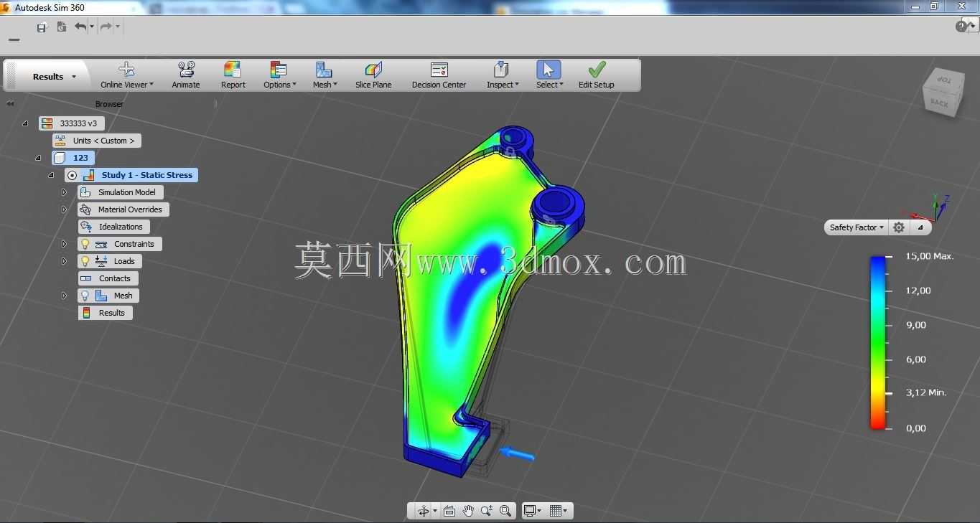980x523 pixels.
Task: Click the Animate tool icon
Action: tap(186, 70)
